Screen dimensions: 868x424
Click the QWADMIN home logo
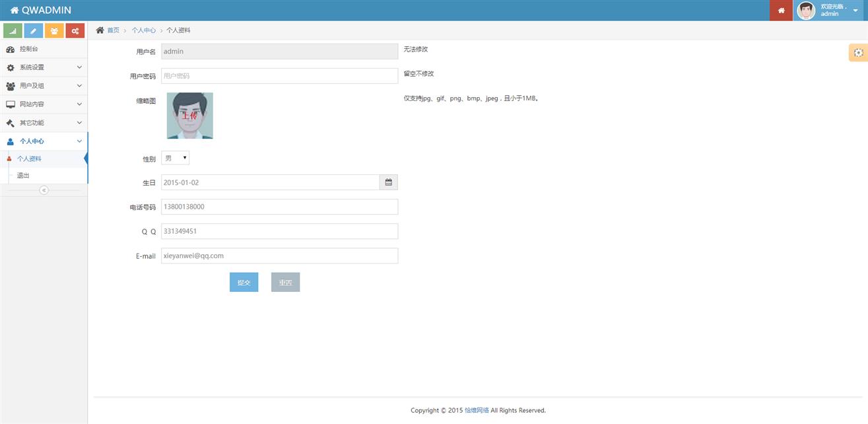[41, 11]
